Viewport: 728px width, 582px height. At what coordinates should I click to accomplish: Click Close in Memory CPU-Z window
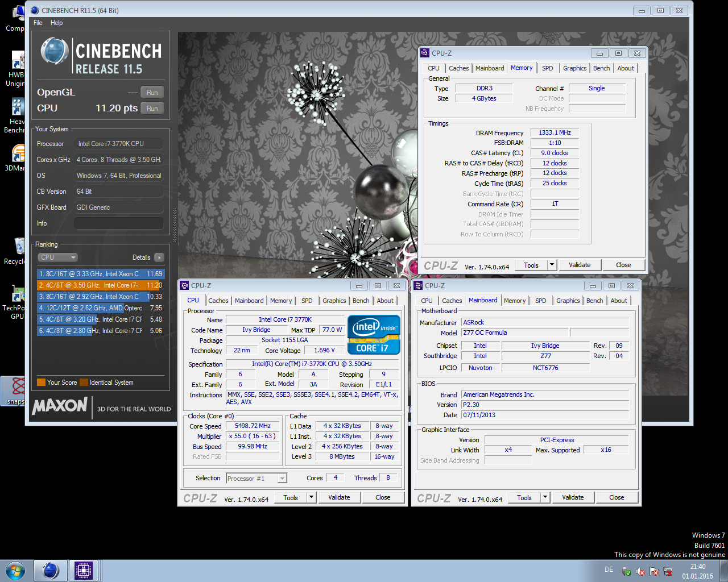click(623, 265)
